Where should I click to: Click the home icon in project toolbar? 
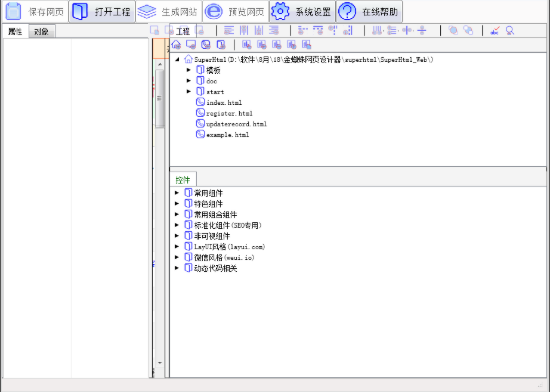click(x=176, y=45)
